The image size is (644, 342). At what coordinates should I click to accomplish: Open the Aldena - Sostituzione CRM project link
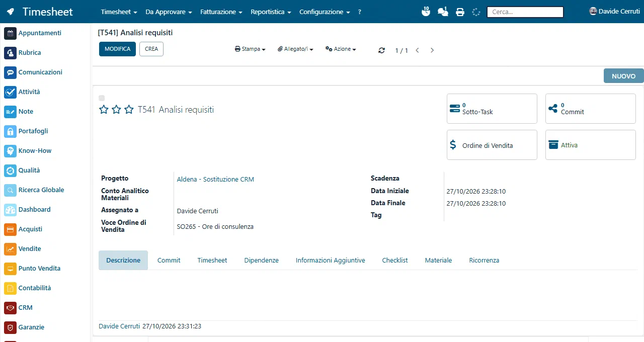[215, 179]
